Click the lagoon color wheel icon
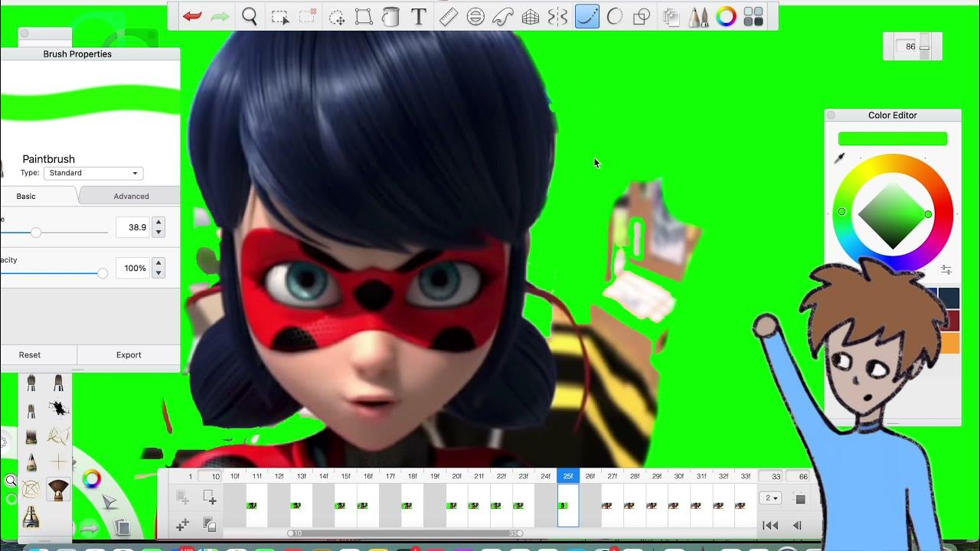This screenshot has width=980, height=551. (x=92, y=480)
